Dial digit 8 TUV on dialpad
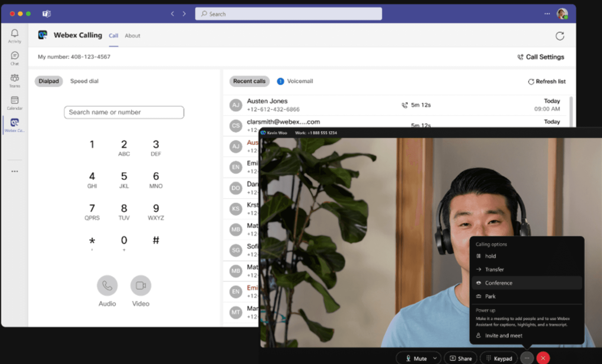The height and width of the screenshot is (364, 602). tap(124, 212)
